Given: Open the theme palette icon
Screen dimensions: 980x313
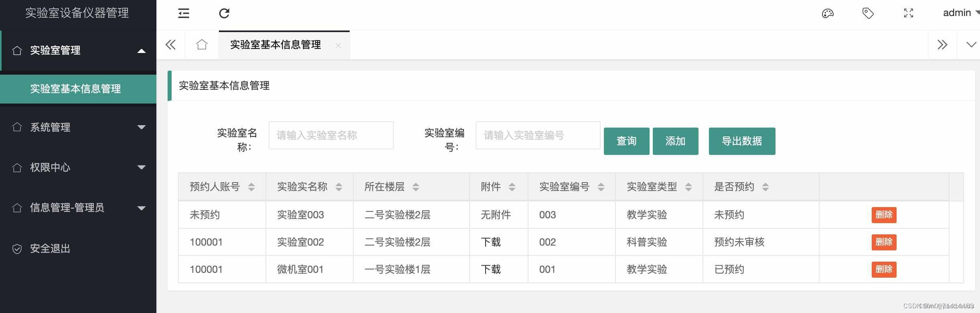Looking at the screenshot, I should point(828,13).
